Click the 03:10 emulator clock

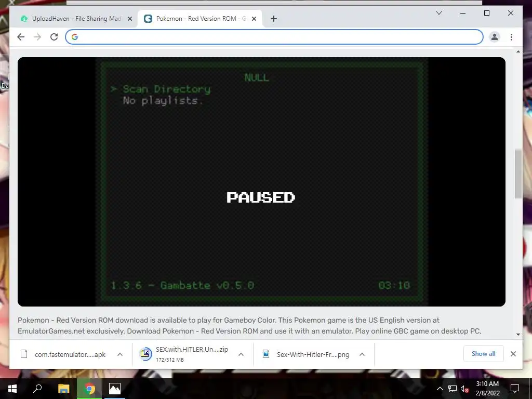(394, 285)
